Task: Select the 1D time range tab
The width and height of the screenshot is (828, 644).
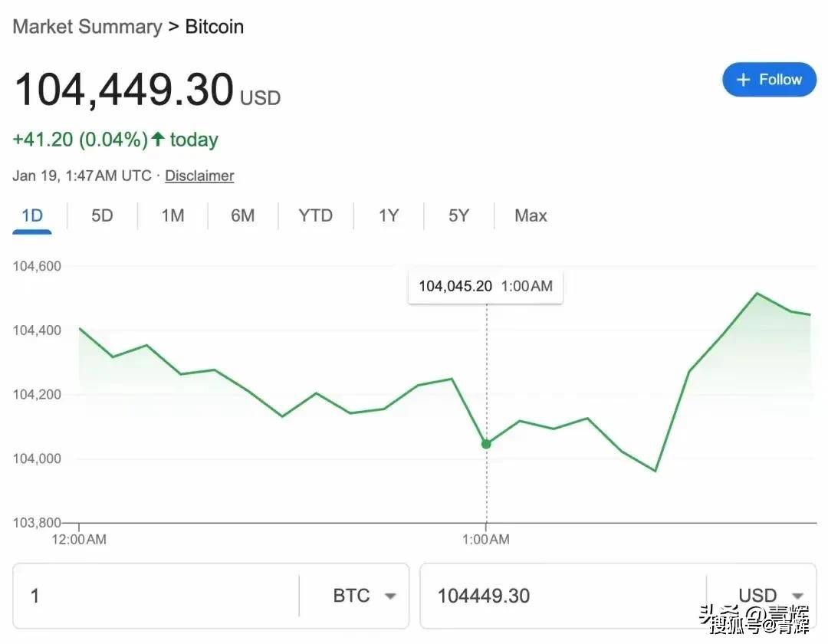Action: click(32, 216)
